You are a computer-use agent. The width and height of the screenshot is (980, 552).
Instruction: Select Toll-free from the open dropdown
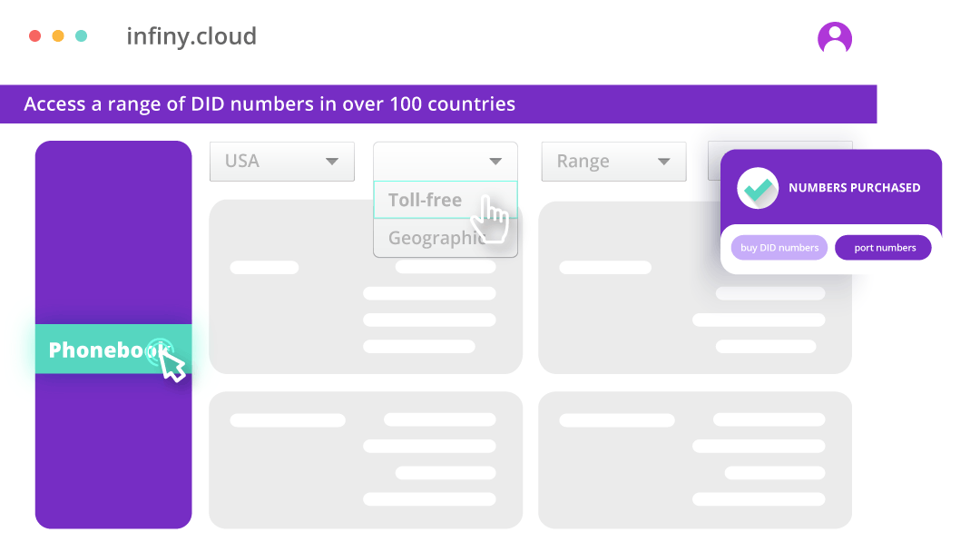click(x=425, y=200)
